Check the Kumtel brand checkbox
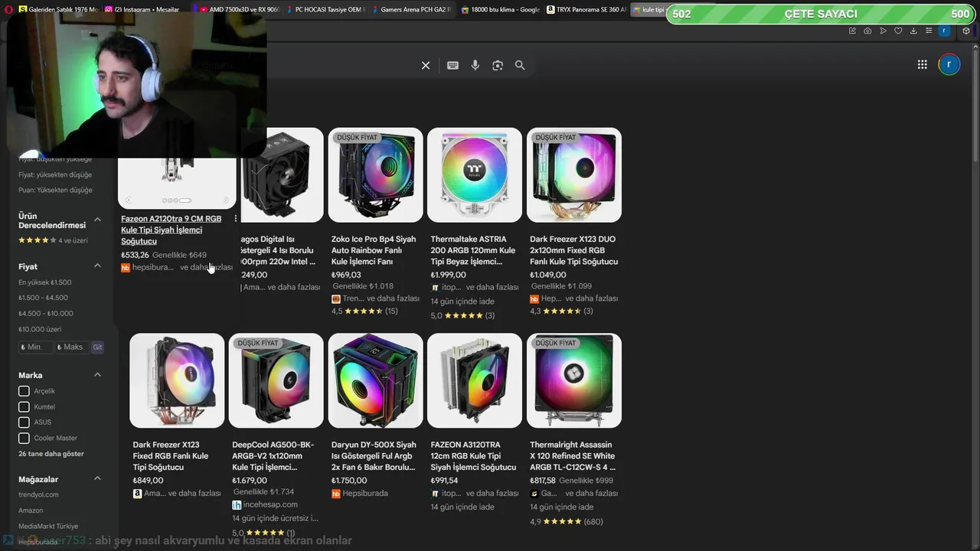 24,406
